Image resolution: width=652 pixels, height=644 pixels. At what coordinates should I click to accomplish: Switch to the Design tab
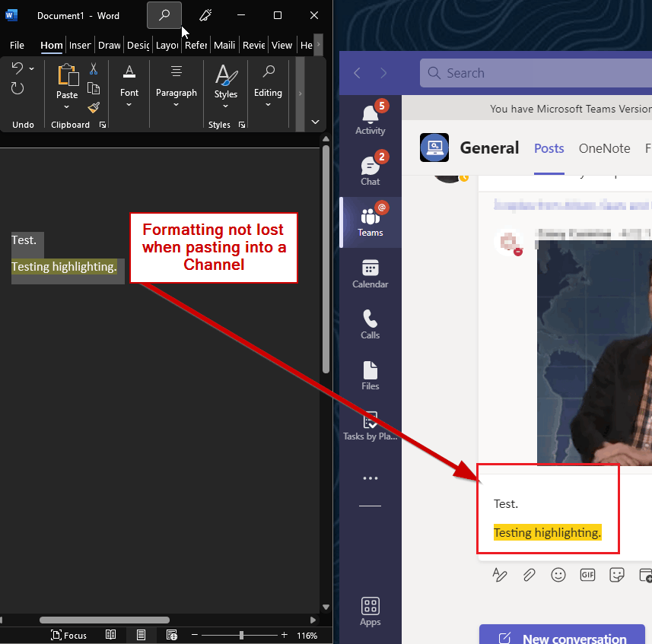pos(138,45)
